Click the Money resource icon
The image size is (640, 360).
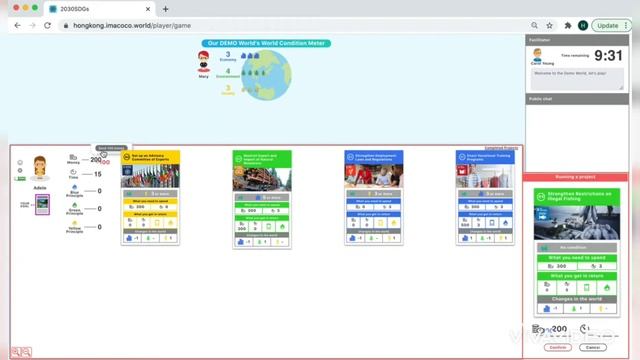pyautogui.click(x=73, y=157)
